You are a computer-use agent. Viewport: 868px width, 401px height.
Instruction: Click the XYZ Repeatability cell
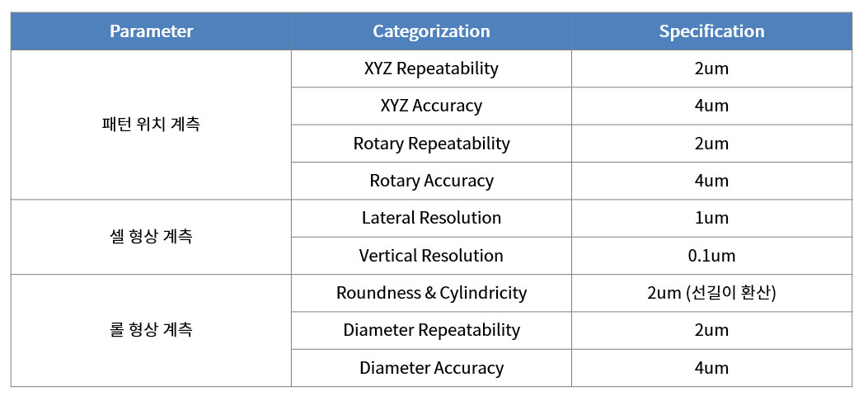pyautogui.click(x=431, y=68)
